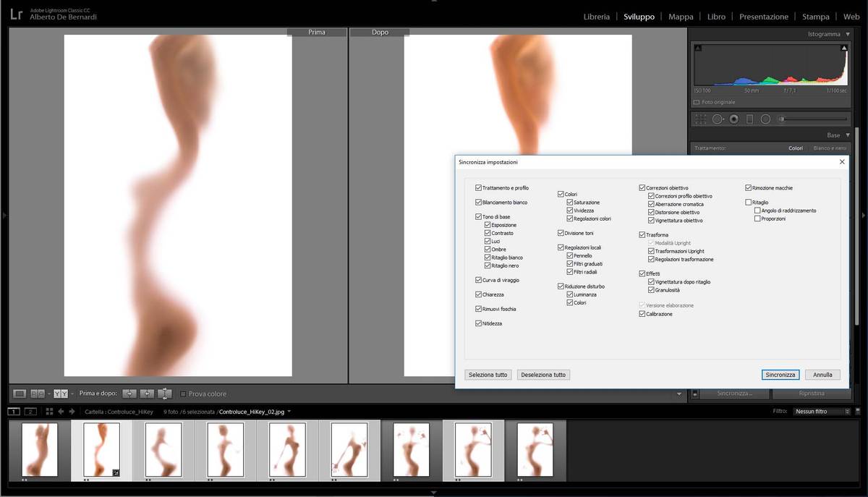Click the copy Before settings to After icon
The image size is (868, 497).
coord(129,394)
